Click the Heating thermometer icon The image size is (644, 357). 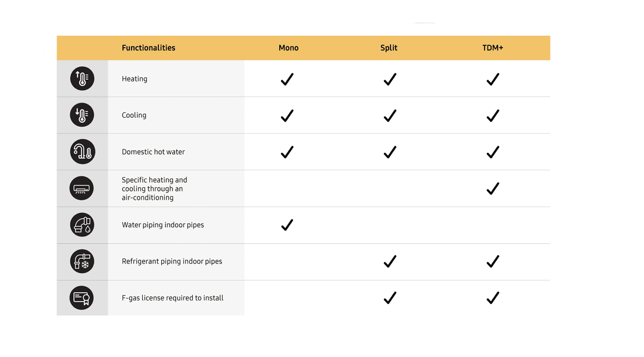coord(82,79)
